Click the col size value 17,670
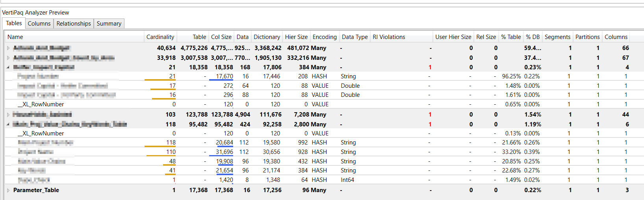644x200 pixels. tap(224, 76)
